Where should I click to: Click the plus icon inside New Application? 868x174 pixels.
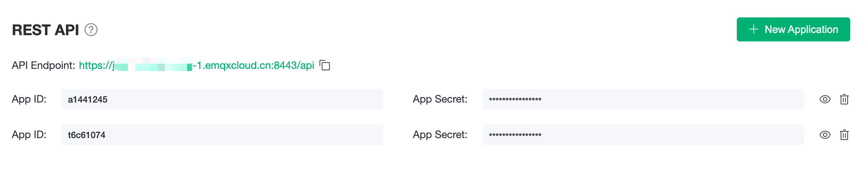click(753, 29)
